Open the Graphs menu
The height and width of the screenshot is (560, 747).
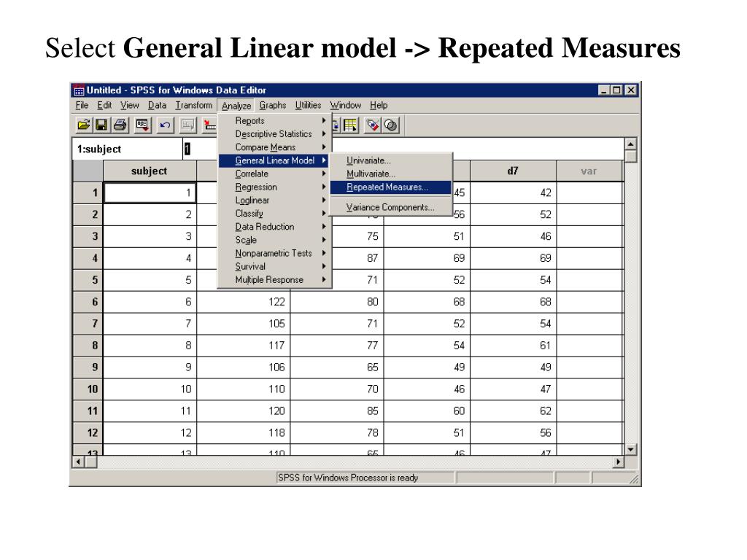[273, 105]
